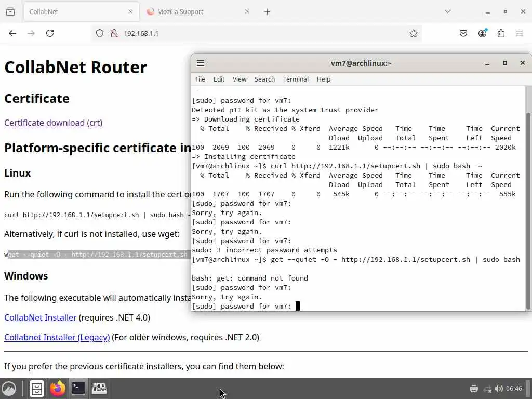Click 'bash: get: command not found' in terminal
The width and height of the screenshot is (532, 399).
click(250, 278)
